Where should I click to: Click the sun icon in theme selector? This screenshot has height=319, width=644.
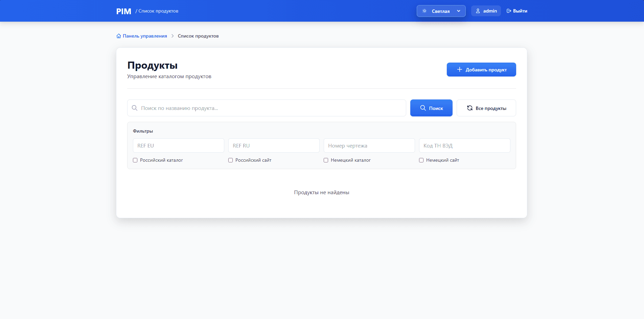[x=424, y=11]
